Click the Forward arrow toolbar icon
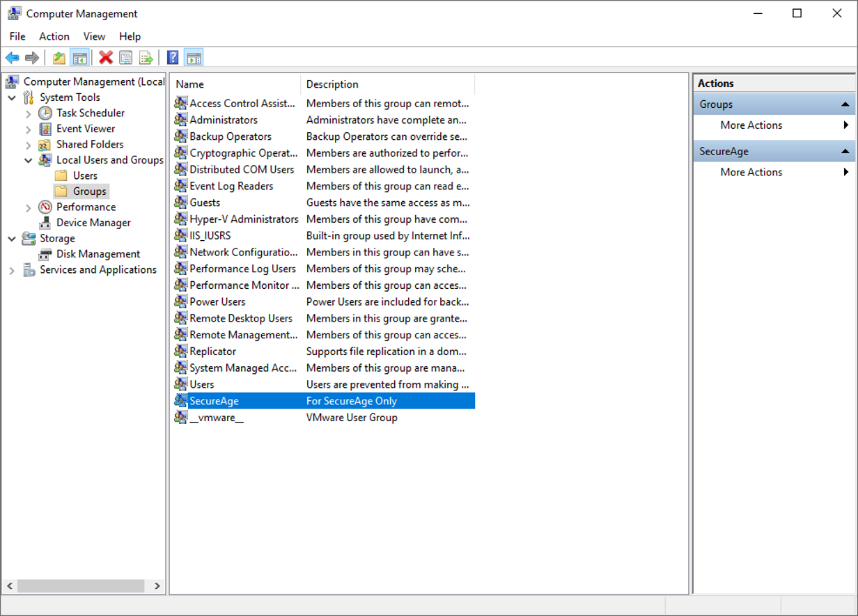 click(x=31, y=58)
